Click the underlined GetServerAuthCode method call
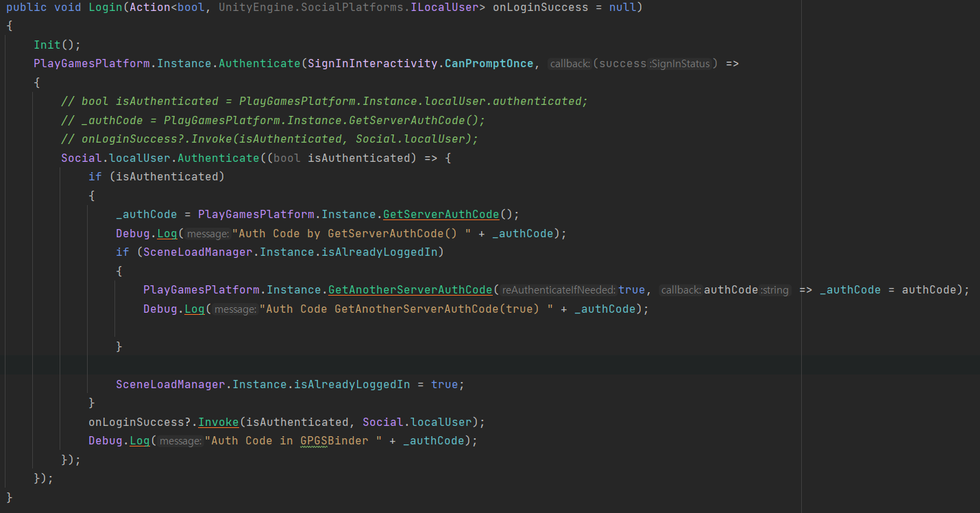 [x=441, y=215]
